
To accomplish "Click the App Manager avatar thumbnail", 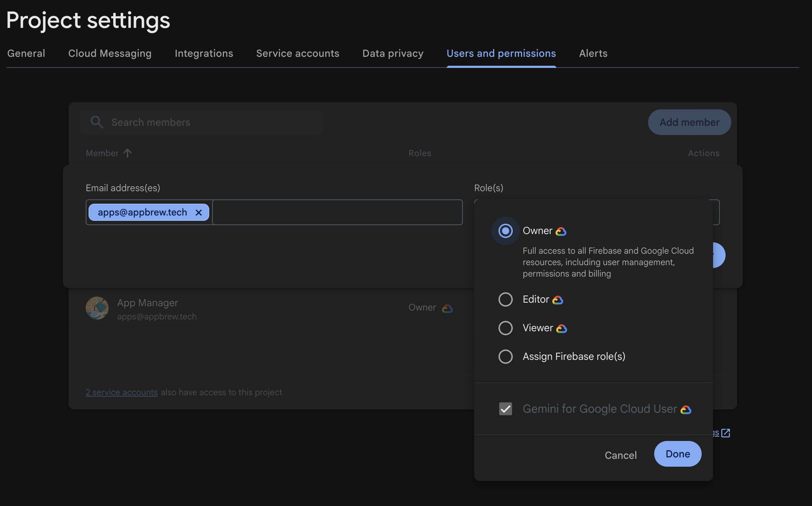I will (x=97, y=308).
